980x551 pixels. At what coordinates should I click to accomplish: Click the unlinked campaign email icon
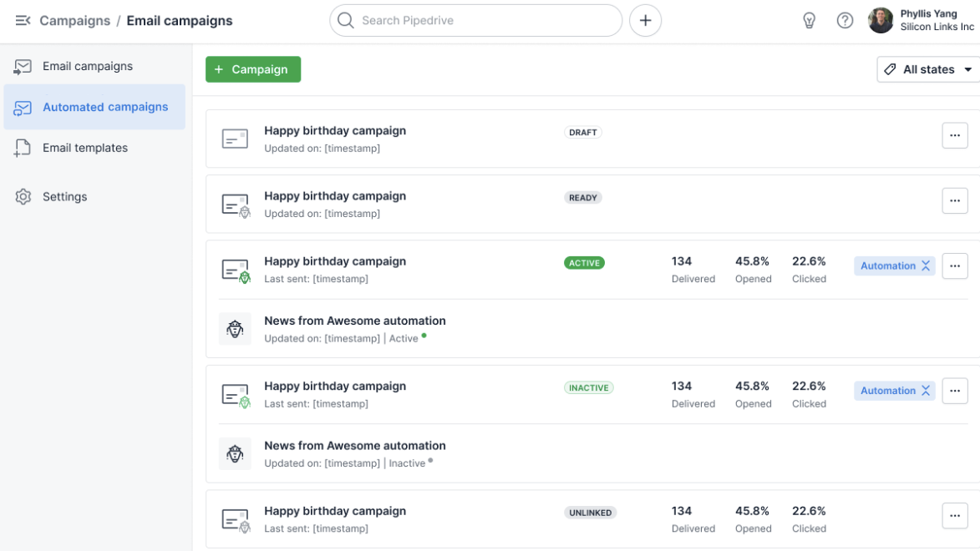pyautogui.click(x=236, y=520)
